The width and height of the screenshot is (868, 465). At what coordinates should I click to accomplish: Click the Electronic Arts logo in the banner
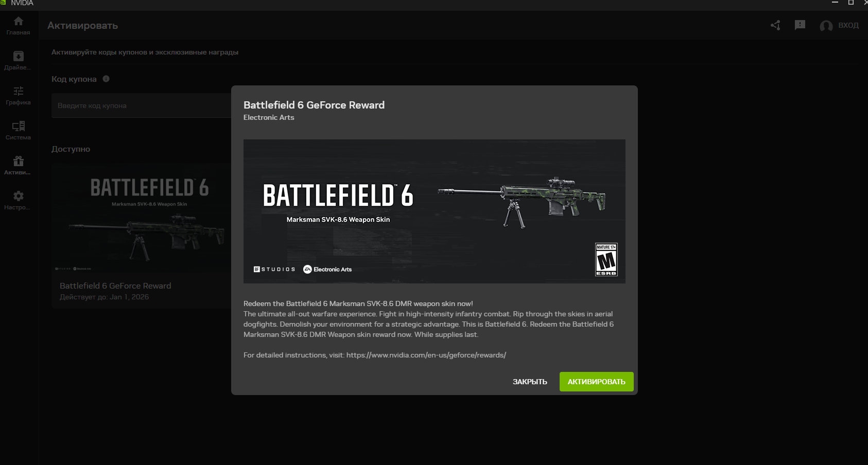pos(327,269)
